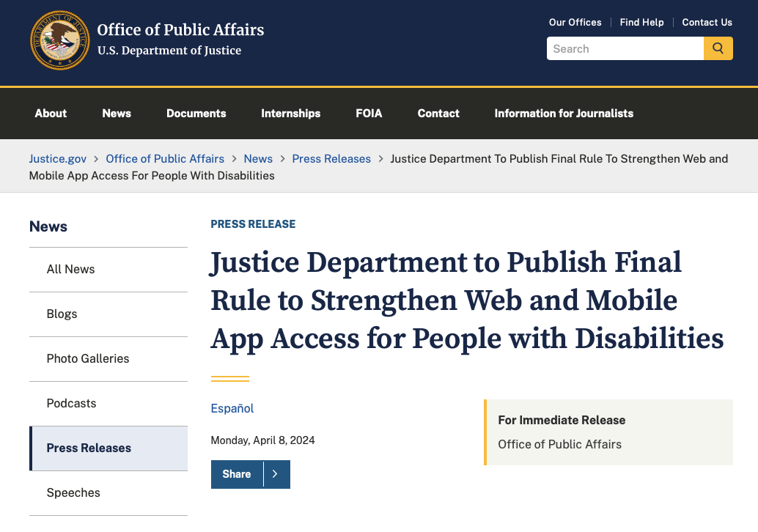View Photo Galleries in the sidebar
This screenshot has width=758, height=532.
coord(87,358)
